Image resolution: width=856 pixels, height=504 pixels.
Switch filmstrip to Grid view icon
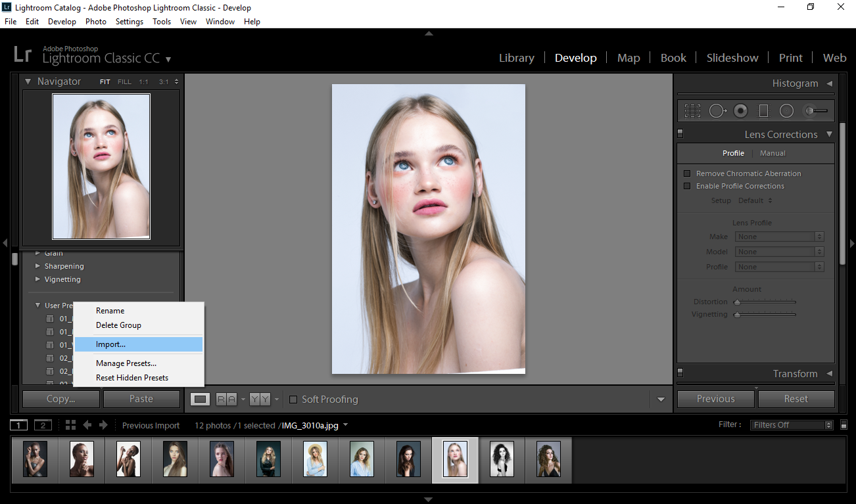[70, 425]
